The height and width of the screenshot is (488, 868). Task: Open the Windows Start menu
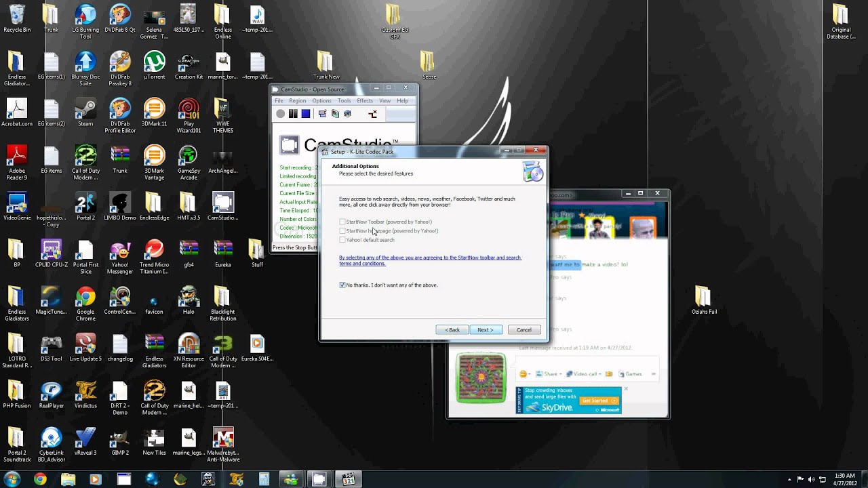pyautogui.click(x=12, y=479)
